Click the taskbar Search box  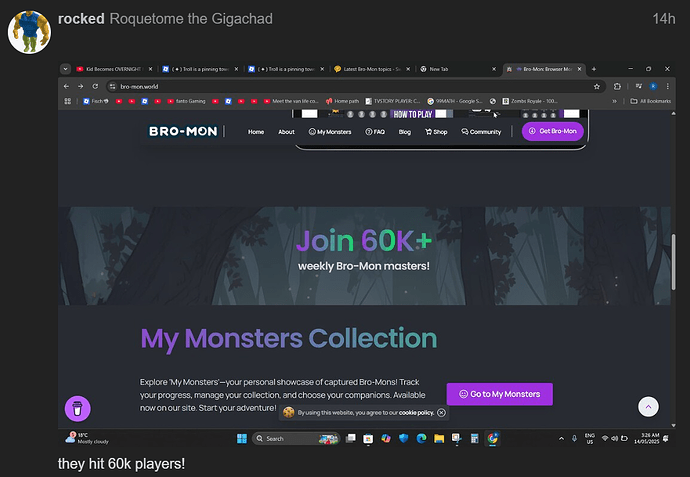point(296,439)
